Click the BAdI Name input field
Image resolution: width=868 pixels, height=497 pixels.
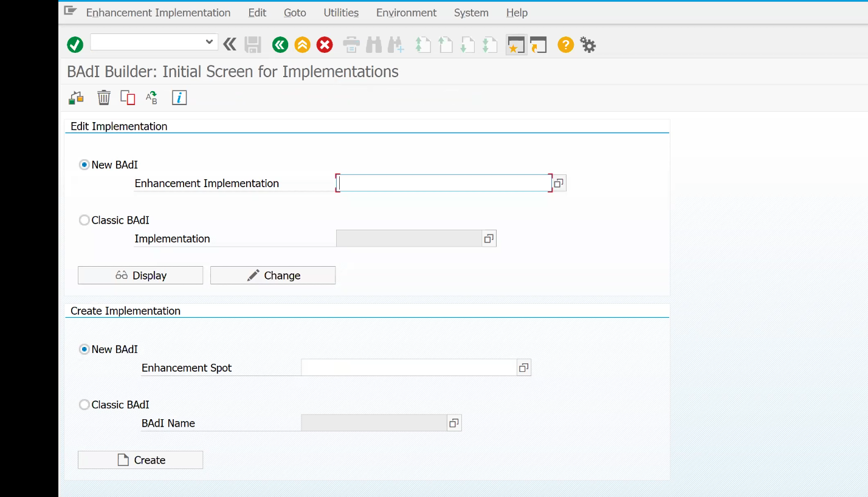coord(374,423)
